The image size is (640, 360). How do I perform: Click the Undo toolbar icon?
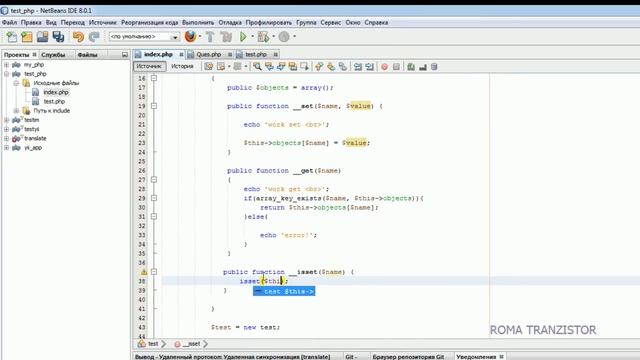[x=78, y=37]
